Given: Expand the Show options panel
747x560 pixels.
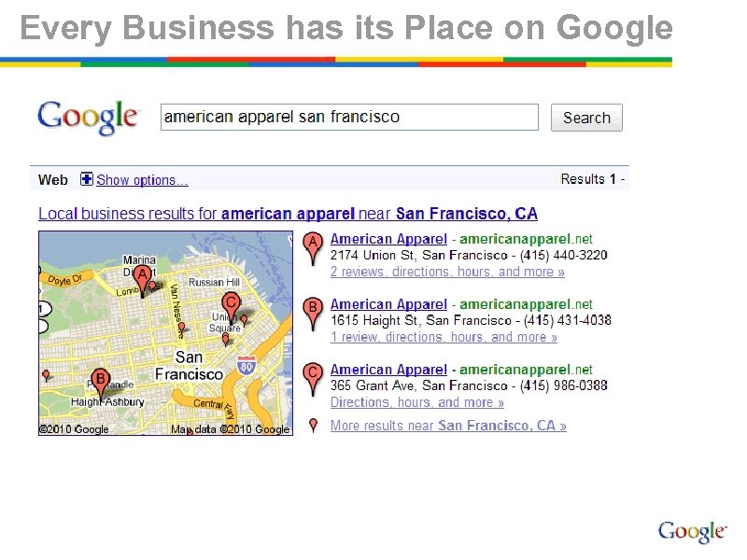Looking at the screenshot, I should click(140, 179).
